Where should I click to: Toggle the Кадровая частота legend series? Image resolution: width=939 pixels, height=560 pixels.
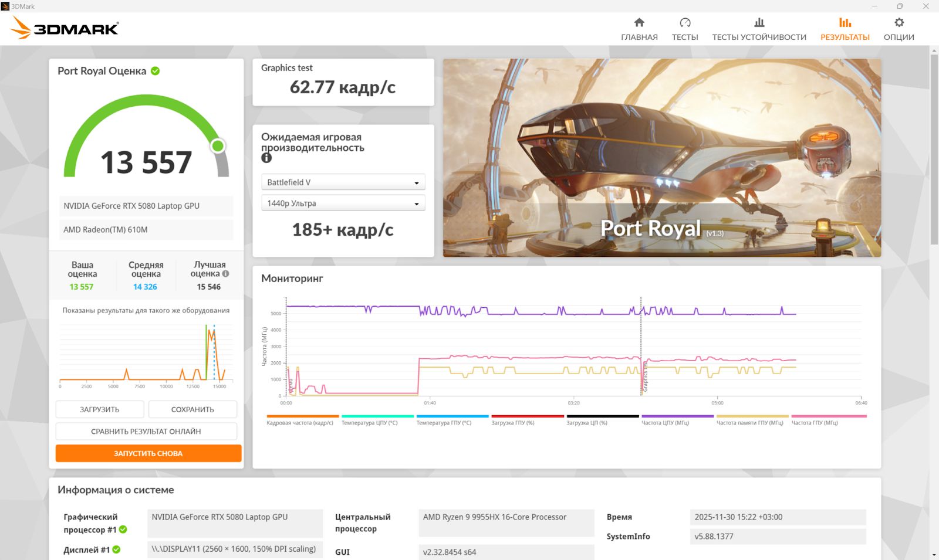[302, 420]
